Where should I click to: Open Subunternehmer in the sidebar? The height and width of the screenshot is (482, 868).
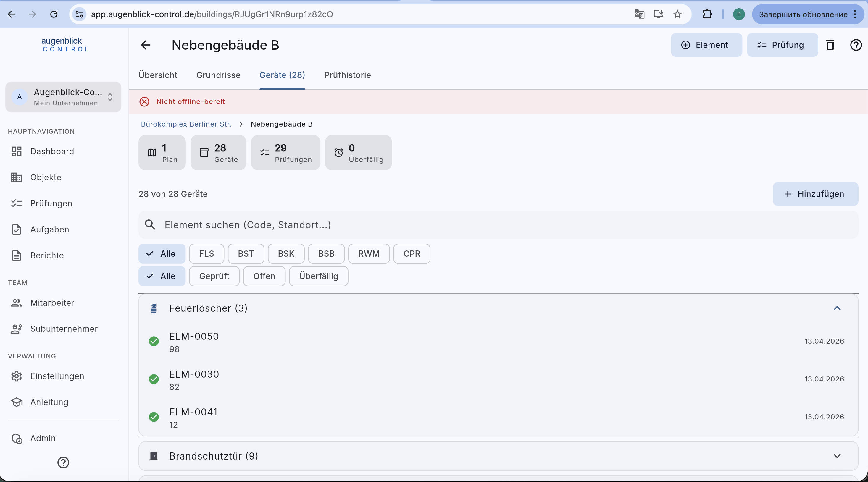tap(64, 329)
